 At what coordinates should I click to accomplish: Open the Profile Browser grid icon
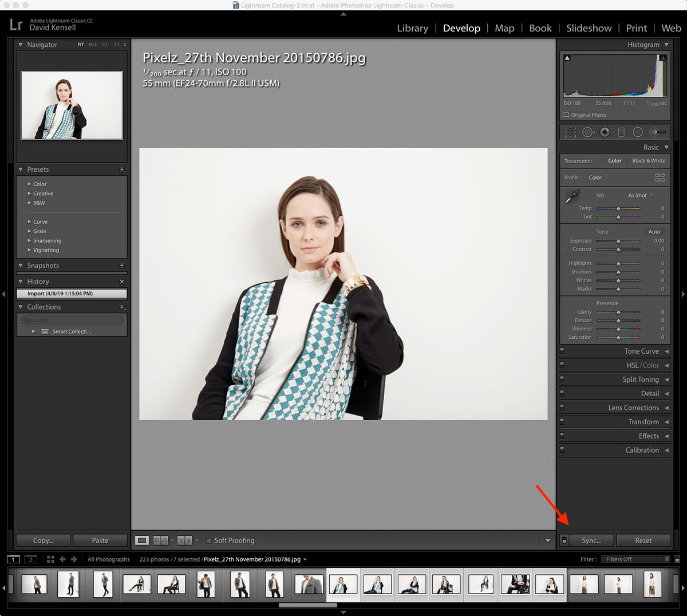click(x=660, y=177)
